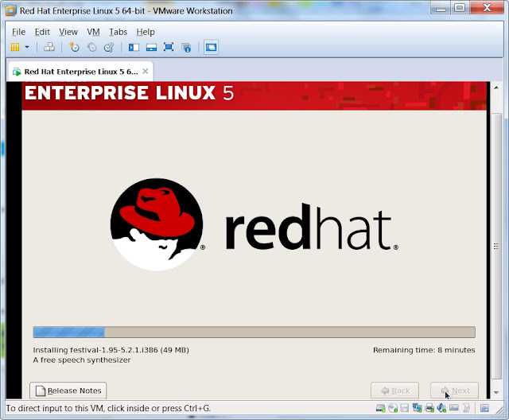This screenshot has height=420, width=509.
Task: Click the Red Hat shadowman logo
Action: point(157,224)
